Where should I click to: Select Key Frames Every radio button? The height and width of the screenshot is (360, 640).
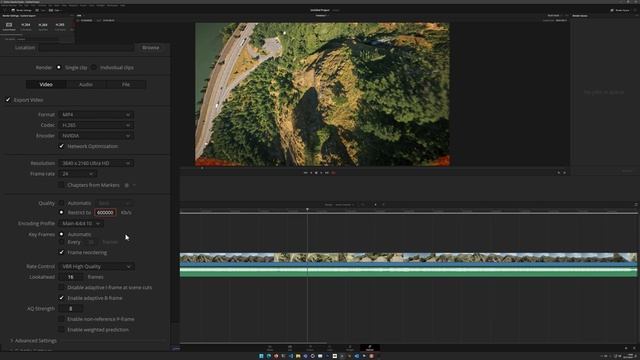pos(61,242)
